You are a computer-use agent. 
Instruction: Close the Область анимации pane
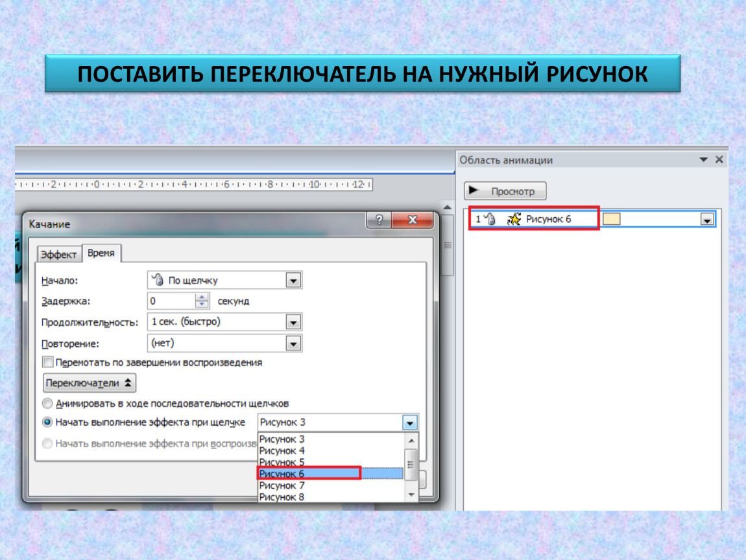(x=718, y=159)
